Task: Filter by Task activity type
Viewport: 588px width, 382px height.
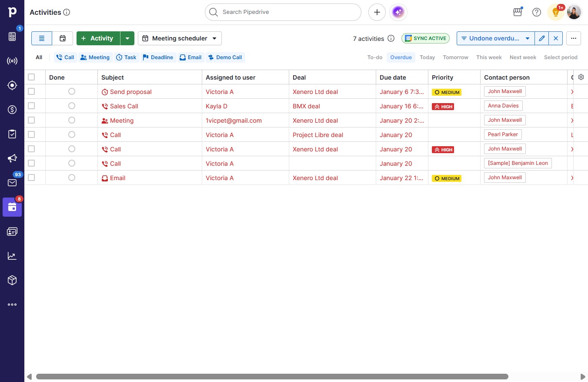Action: click(126, 57)
